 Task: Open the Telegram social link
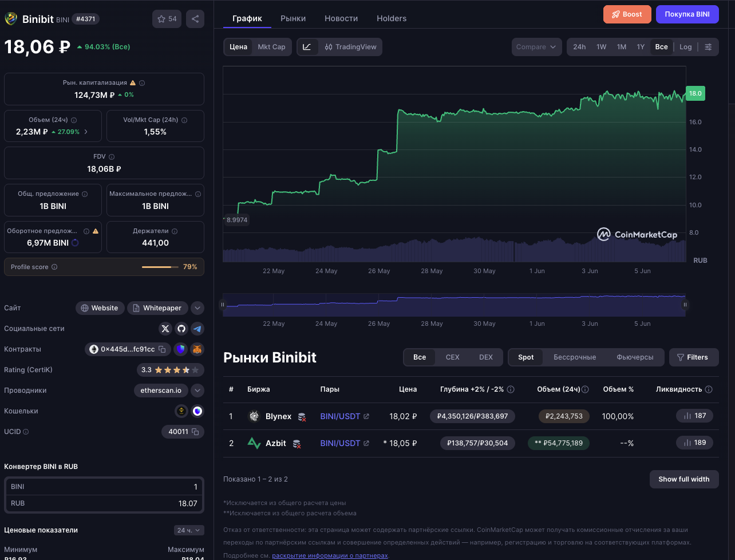tap(197, 329)
